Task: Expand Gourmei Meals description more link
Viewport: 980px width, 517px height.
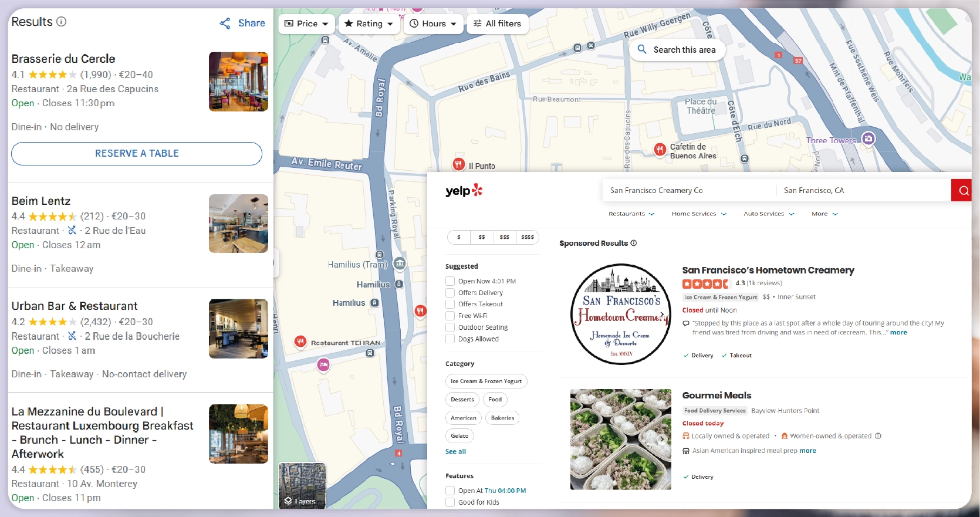Action: 807,451
